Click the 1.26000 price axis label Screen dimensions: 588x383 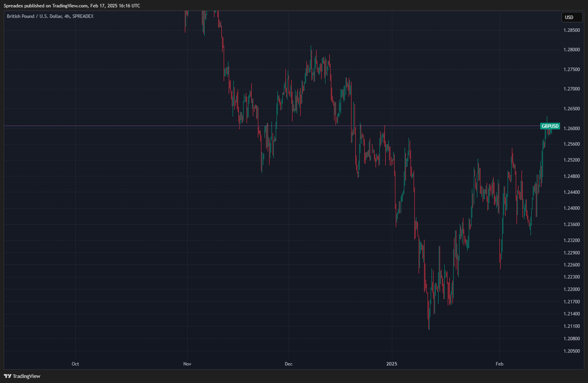tap(572, 129)
